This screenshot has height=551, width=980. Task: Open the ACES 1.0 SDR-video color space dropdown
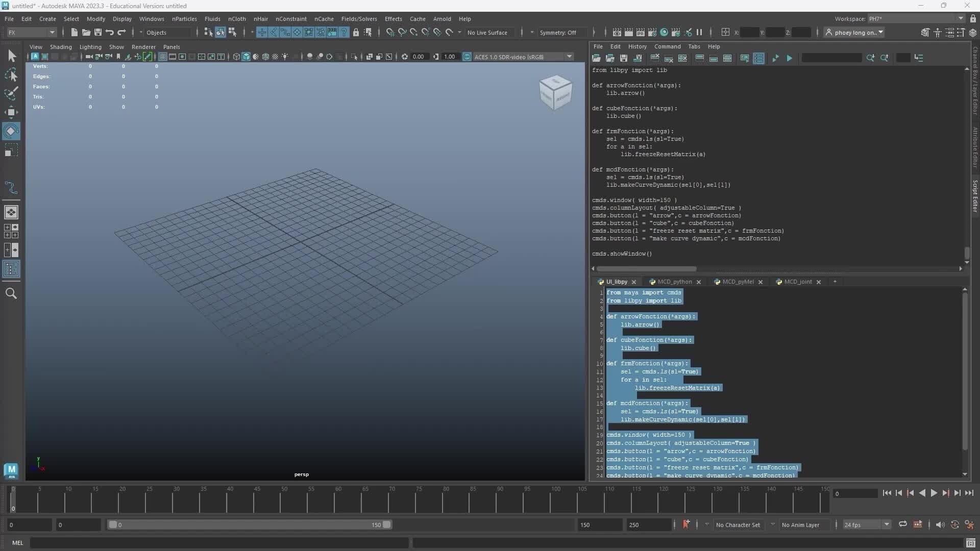[x=569, y=57]
